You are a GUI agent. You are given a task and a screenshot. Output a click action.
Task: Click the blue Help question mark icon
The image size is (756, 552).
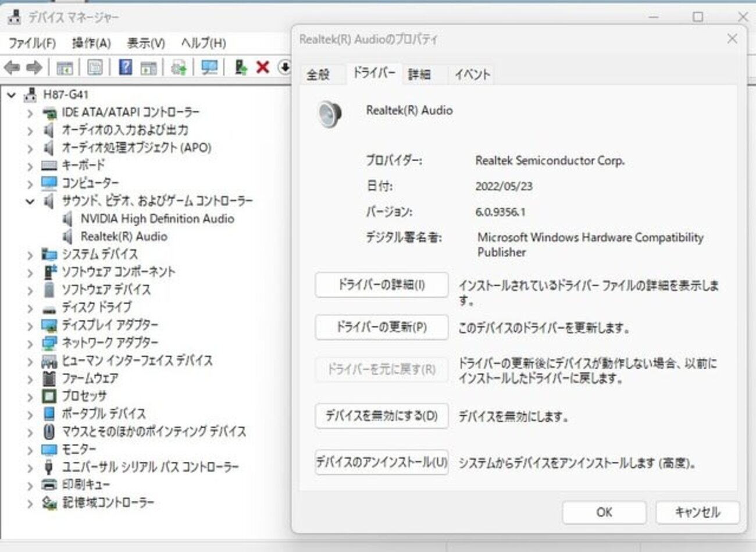[x=125, y=67]
